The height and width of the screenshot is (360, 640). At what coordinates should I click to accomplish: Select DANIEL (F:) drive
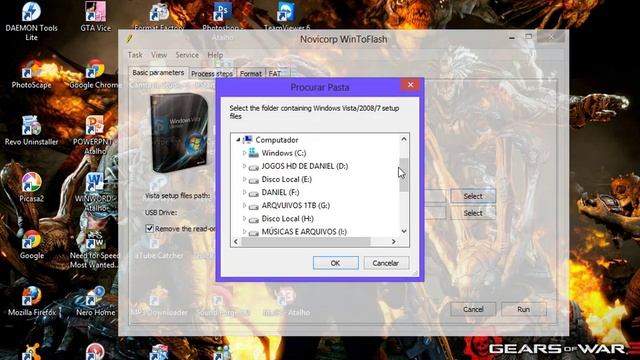280,192
